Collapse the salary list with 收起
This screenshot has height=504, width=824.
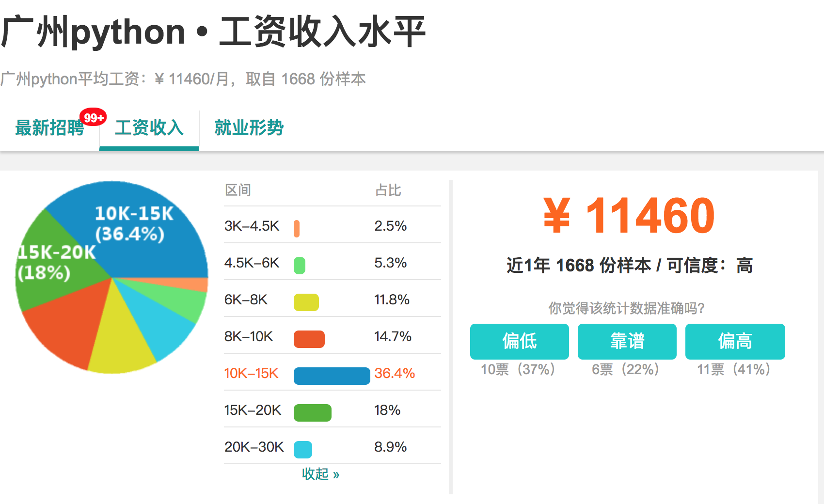pos(320,474)
